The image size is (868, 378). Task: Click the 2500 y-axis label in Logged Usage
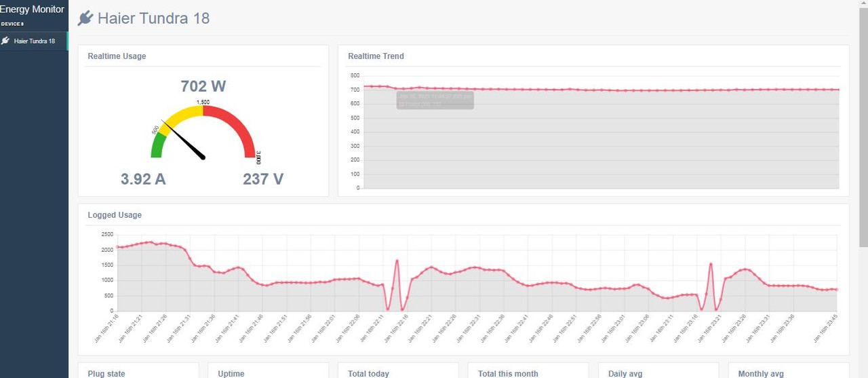pos(106,234)
